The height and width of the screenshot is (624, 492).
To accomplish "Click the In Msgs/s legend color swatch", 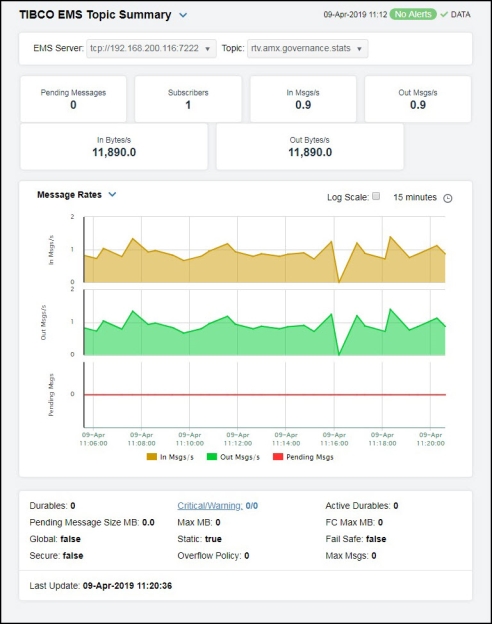I will [x=152, y=456].
